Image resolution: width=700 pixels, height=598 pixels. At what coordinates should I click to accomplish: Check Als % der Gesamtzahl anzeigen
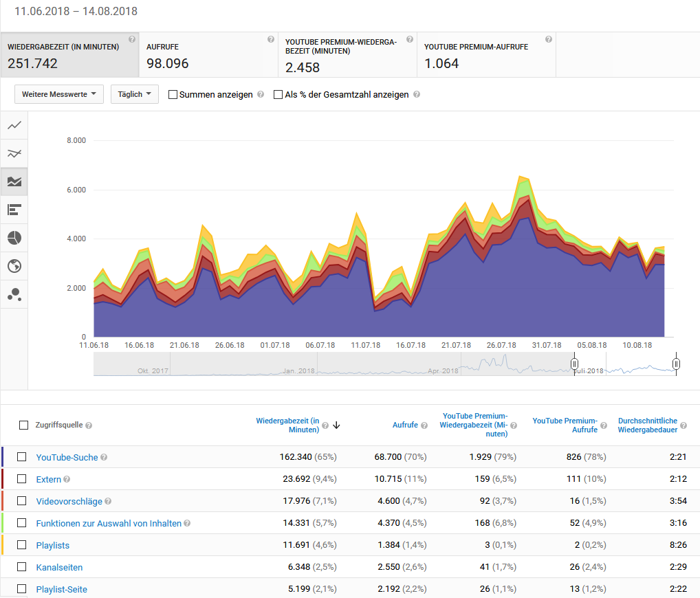point(278,94)
